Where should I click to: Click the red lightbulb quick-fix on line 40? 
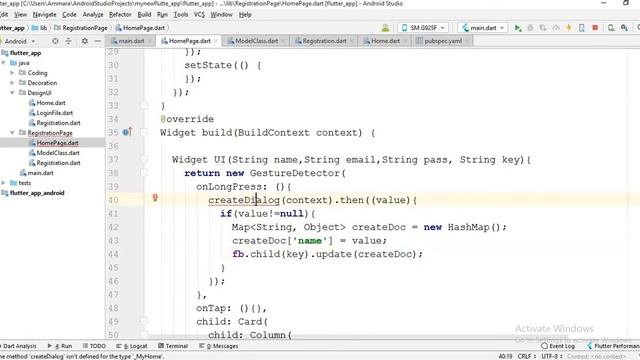(155, 198)
